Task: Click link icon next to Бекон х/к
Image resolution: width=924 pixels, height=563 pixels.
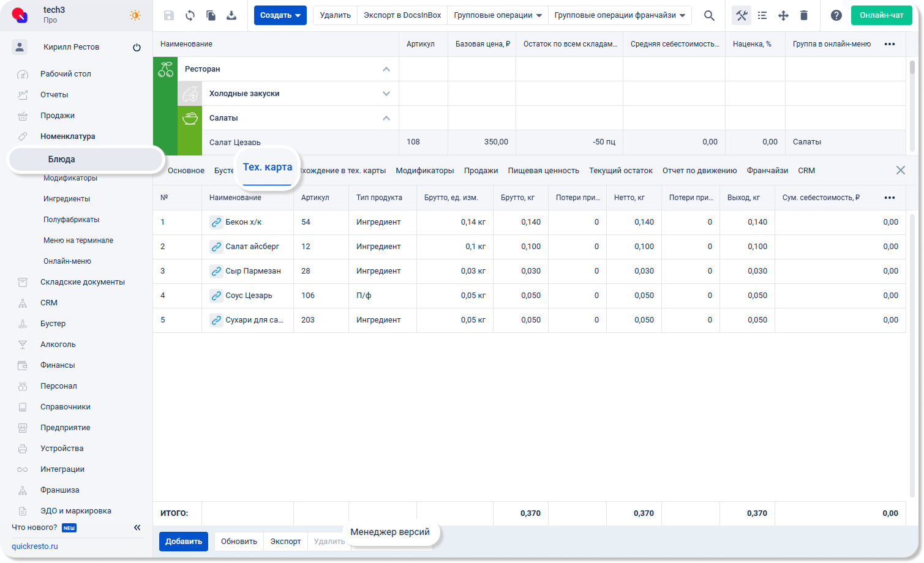Action: (x=216, y=222)
